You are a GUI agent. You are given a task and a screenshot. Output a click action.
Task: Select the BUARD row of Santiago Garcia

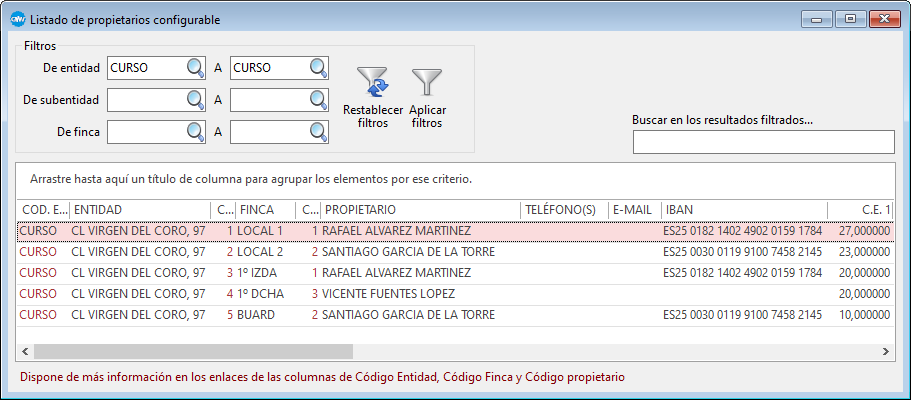click(x=400, y=315)
